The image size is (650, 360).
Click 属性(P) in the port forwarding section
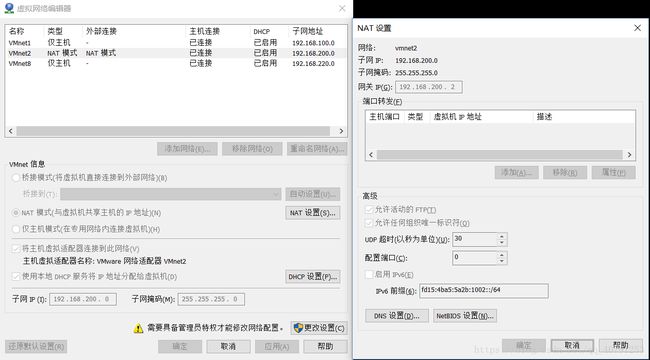(x=614, y=173)
